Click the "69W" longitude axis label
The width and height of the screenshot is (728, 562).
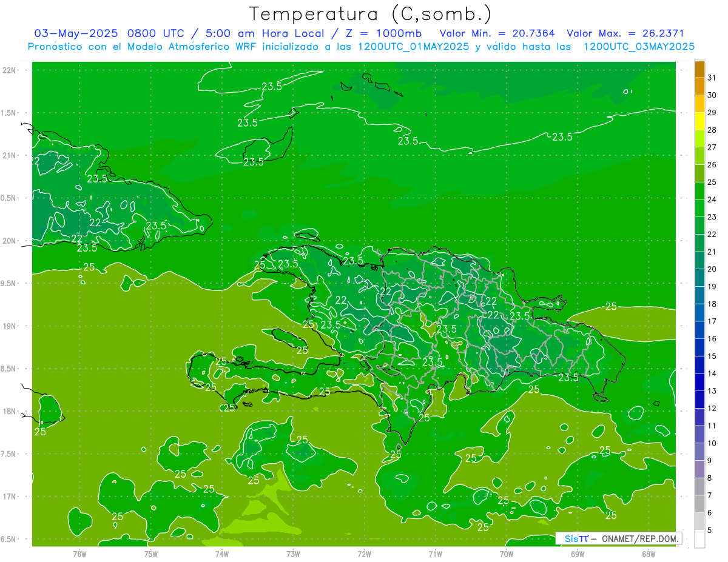pyautogui.click(x=578, y=554)
